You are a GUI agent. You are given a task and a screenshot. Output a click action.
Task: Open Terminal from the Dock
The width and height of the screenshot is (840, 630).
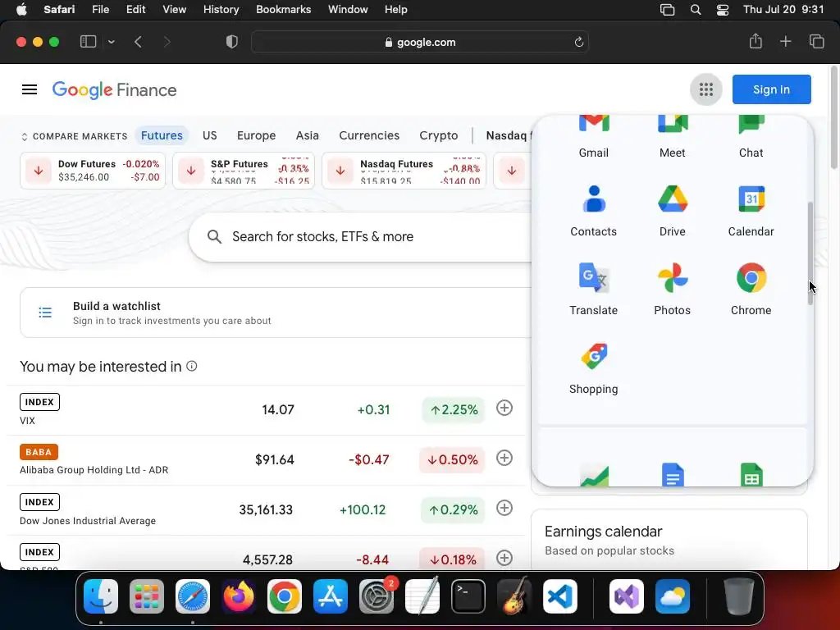click(x=468, y=596)
